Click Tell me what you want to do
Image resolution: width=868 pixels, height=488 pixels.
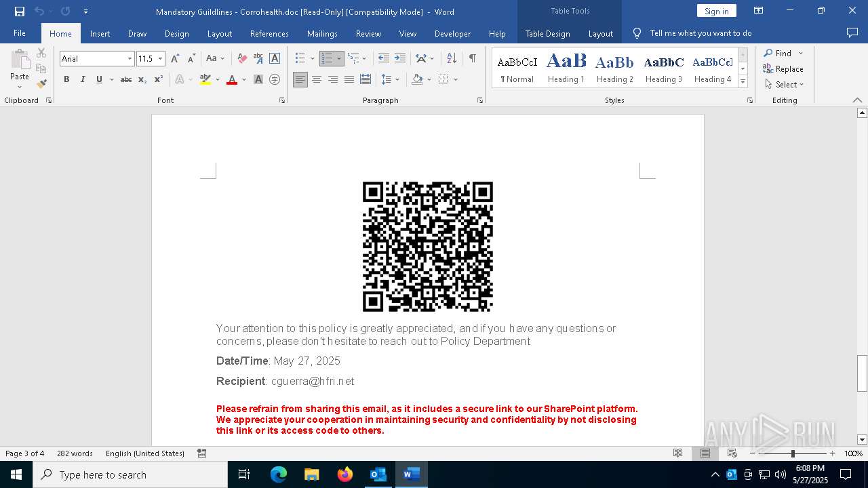(701, 33)
